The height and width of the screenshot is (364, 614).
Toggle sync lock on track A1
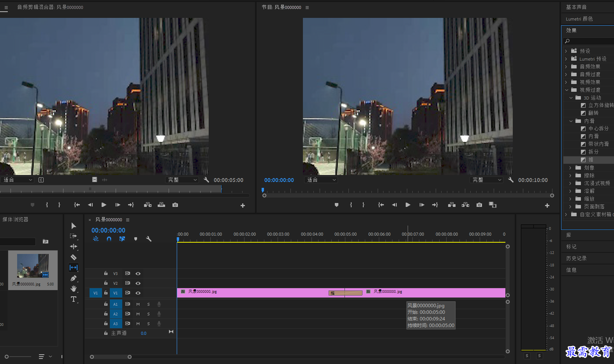click(x=127, y=304)
